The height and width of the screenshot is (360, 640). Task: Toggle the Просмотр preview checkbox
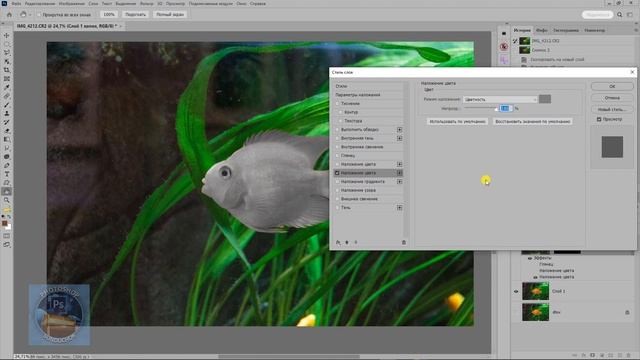(599, 119)
